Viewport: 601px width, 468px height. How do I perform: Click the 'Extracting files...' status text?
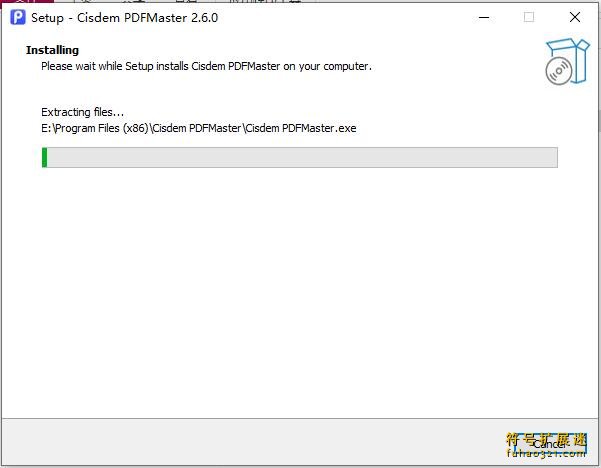[x=82, y=112]
